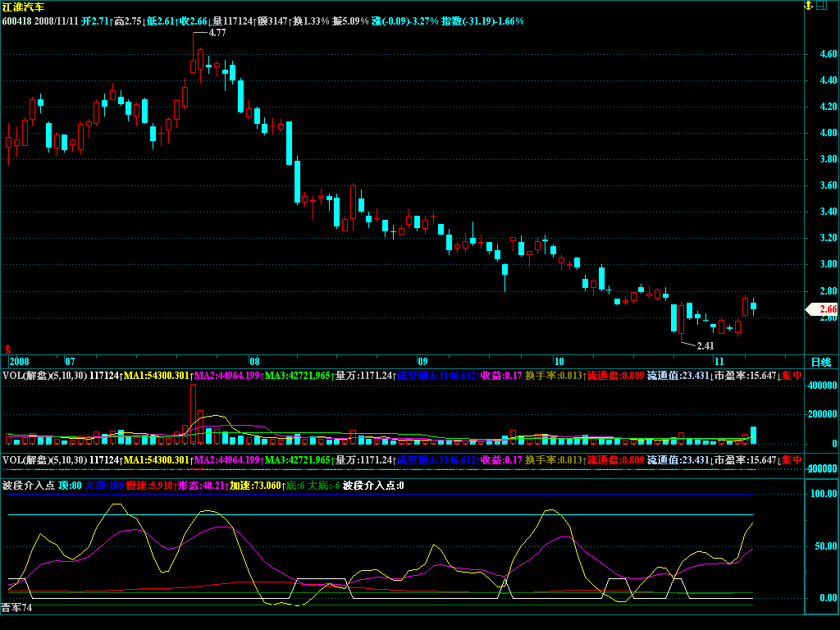Open the window layout split icon

click(821, 6)
